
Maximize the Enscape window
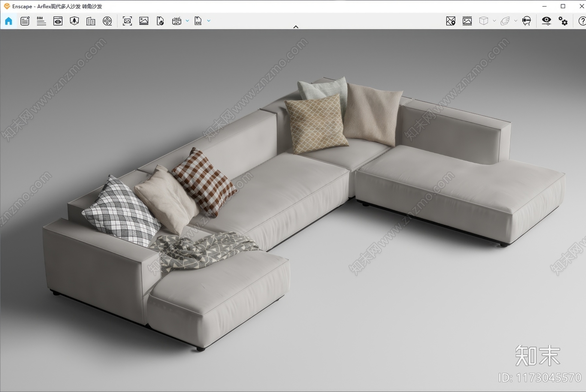pyautogui.click(x=563, y=6)
